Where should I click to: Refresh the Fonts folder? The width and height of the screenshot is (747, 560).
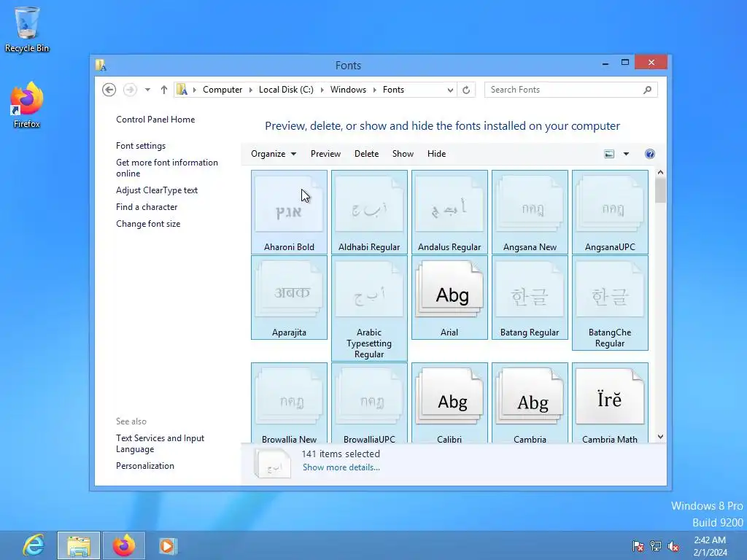click(466, 90)
